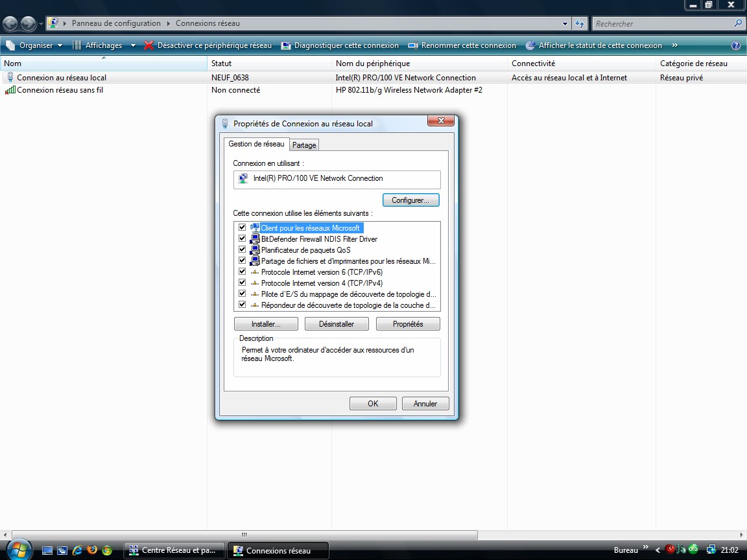Screen dimensions: 747x560
Task: Click the Forward navigation arrow
Action: click(28, 23)
